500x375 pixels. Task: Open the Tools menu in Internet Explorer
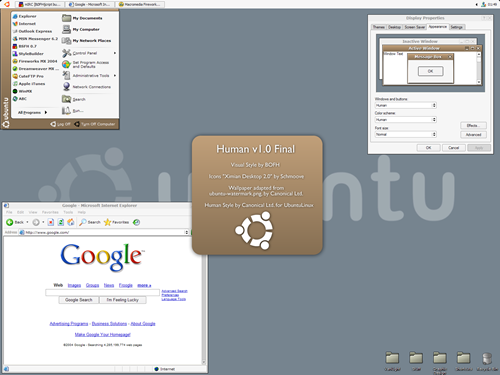tap(68, 212)
